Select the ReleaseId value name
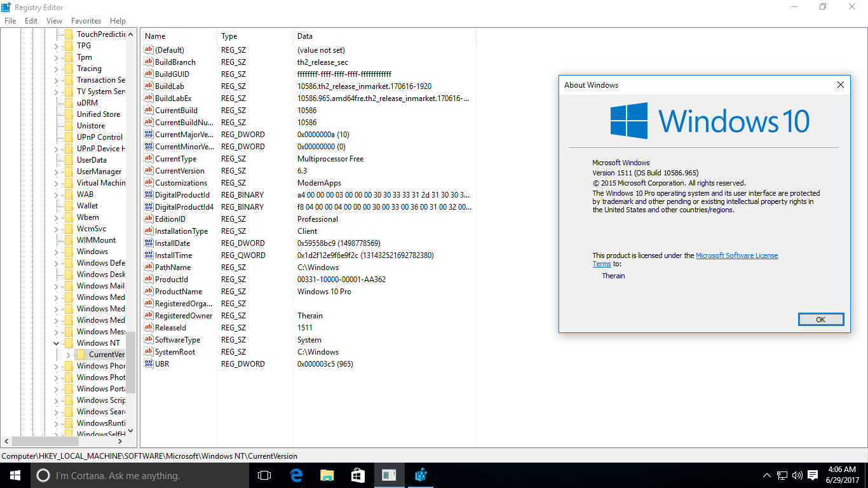This screenshot has width=868, height=488. [x=170, y=328]
